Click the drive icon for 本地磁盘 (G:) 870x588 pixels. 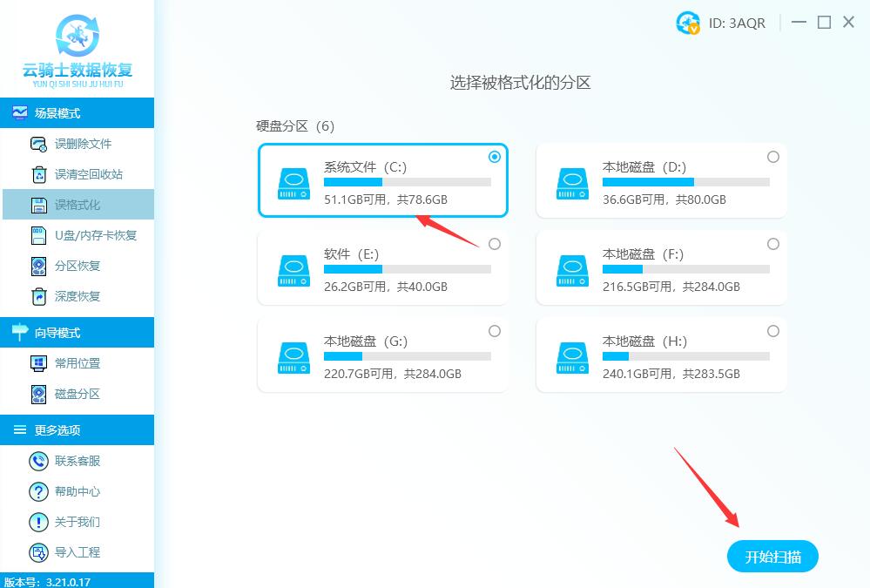294,358
